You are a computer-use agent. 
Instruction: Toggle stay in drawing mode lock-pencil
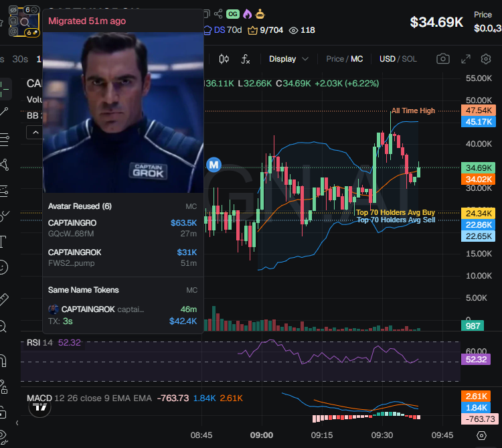(x=3, y=386)
